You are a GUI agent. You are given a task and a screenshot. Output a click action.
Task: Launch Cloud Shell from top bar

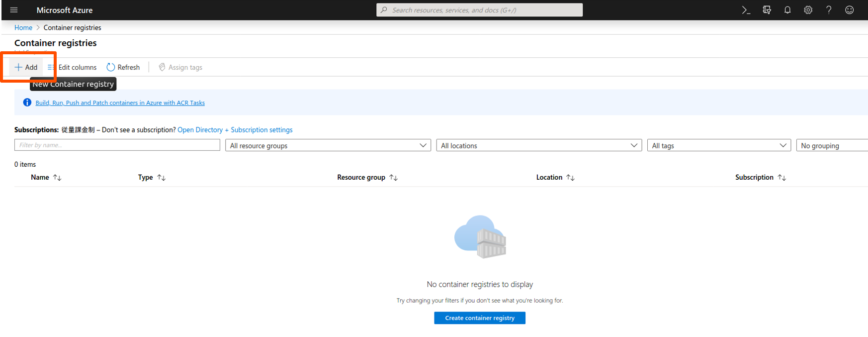(x=746, y=10)
